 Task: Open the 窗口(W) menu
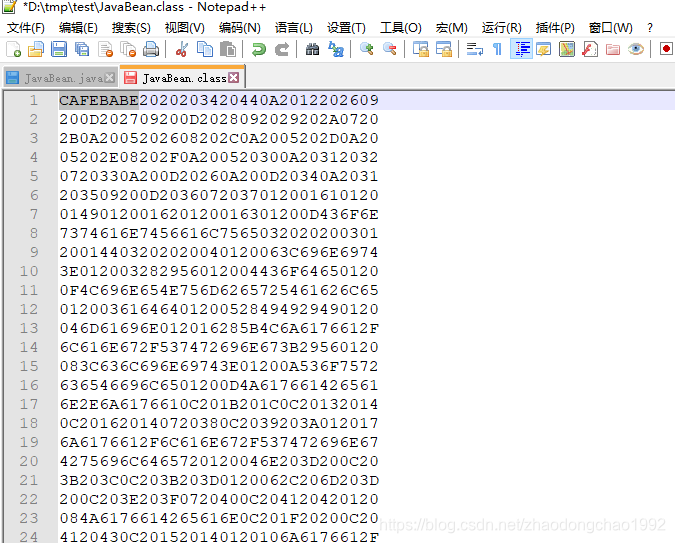click(x=610, y=28)
